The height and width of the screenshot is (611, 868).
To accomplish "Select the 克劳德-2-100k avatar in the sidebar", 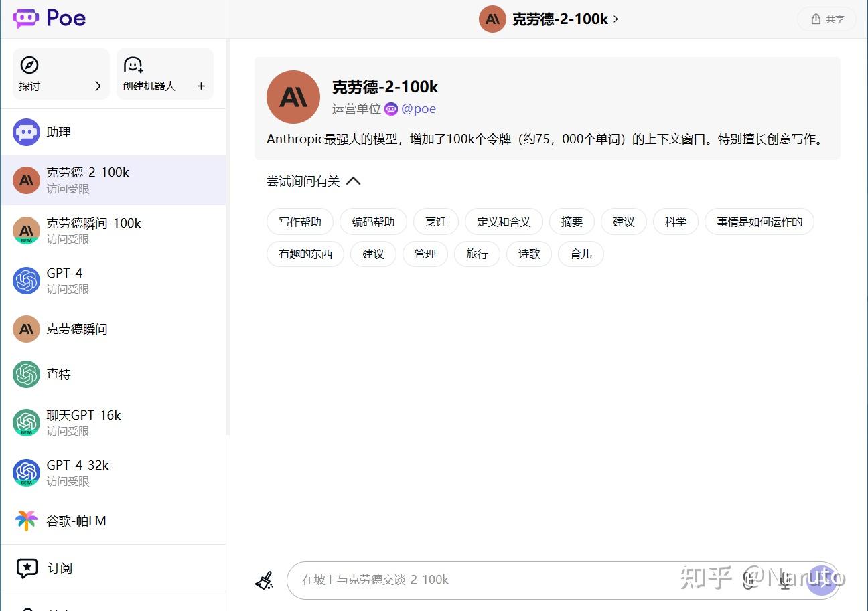I will click(26, 180).
